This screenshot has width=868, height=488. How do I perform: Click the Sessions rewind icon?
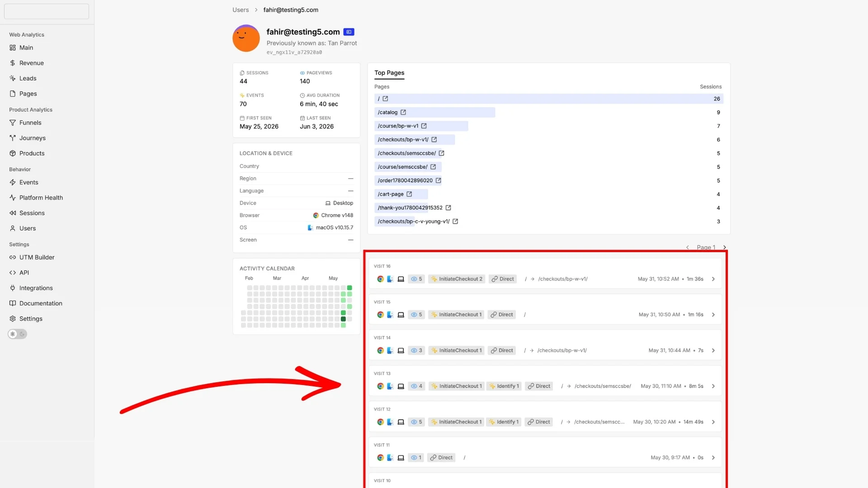[x=13, y=213]
